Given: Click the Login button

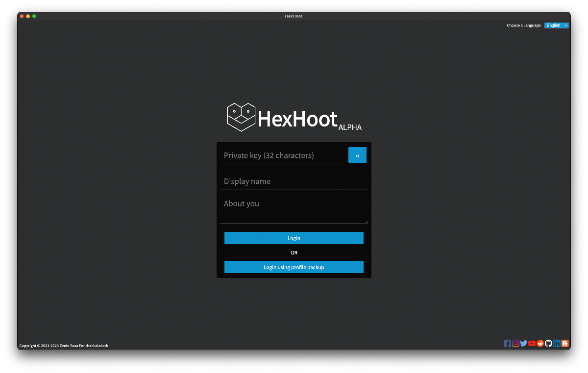Looking at the screenshot, I should pos(294,238).
